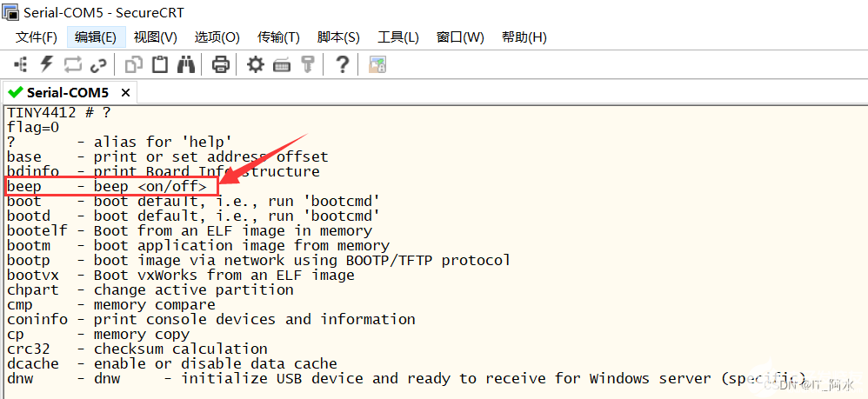Click the 'bootp' BOOTP/TFTP line

[x=258, y=260]
